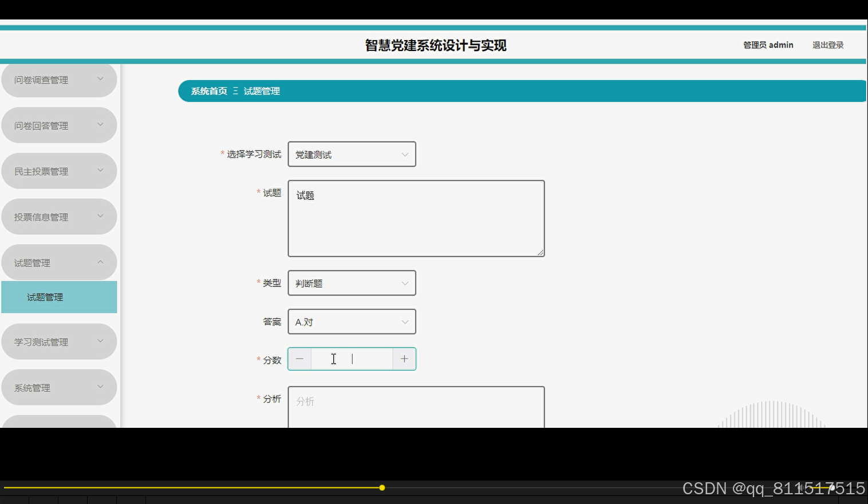Click inside the 试题 text area
Image resolution: width=868 pixels, height=504 pixels.
click(416, 218)
